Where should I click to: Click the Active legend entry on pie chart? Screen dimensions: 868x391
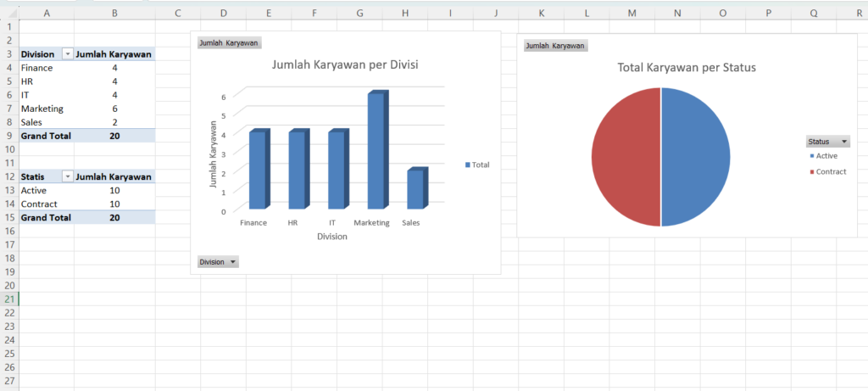click(823, 156)
